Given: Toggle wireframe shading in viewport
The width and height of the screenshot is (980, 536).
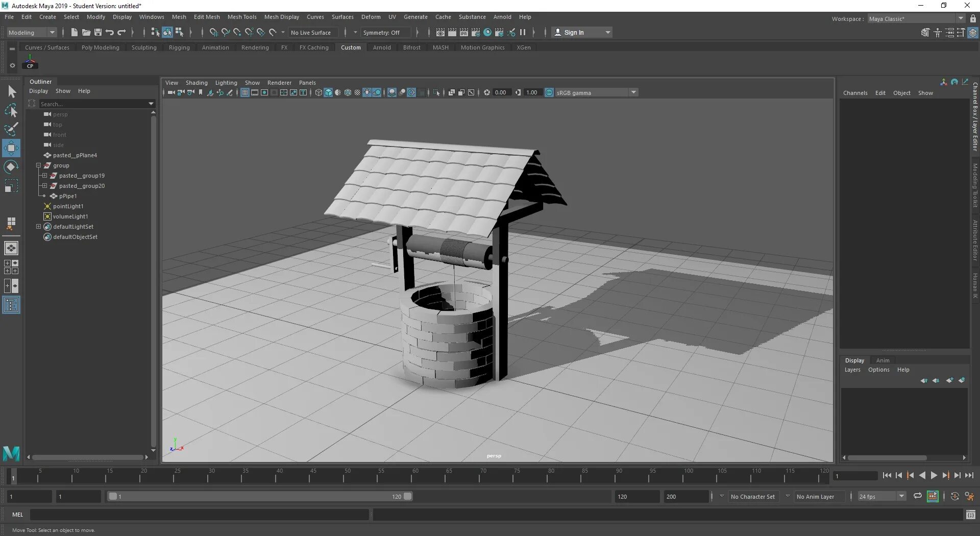Looking at the screenshot, I should [318, 92].
